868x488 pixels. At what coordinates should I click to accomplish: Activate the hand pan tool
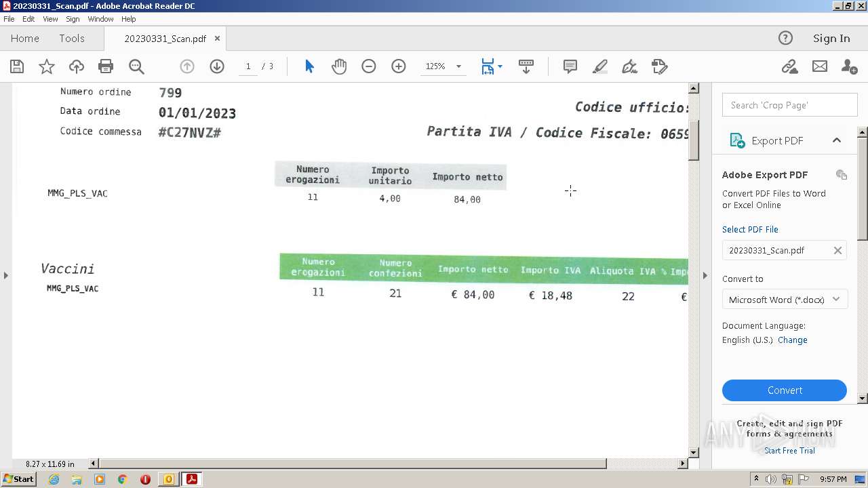(x=339, y=66)
